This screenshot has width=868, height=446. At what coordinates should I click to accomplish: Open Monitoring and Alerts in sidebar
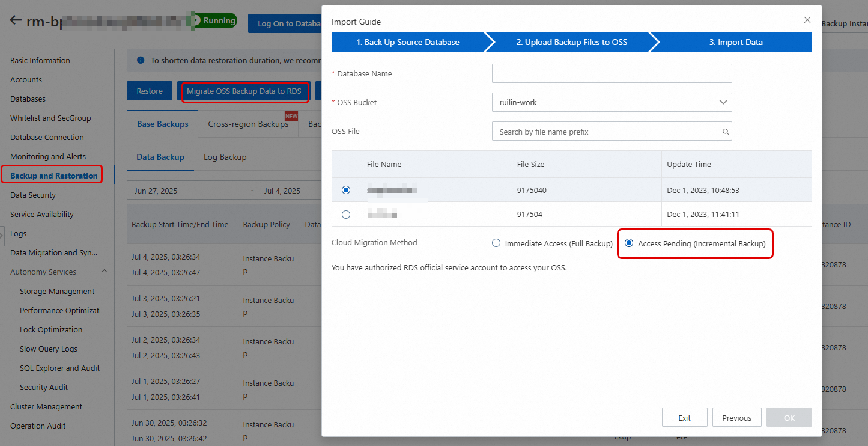pyautogui.click(x=48, y=156)
